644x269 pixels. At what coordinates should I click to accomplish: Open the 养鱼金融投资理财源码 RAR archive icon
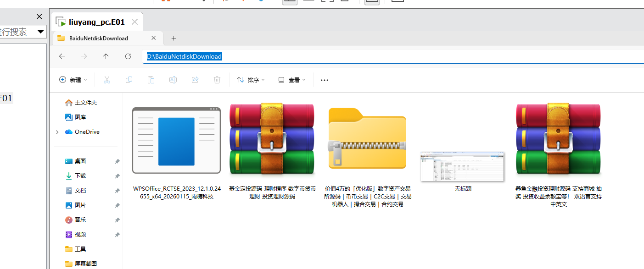[x=558, y=139]
